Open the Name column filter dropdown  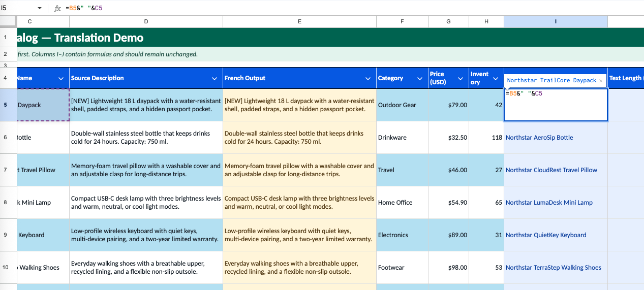point(61,78)
